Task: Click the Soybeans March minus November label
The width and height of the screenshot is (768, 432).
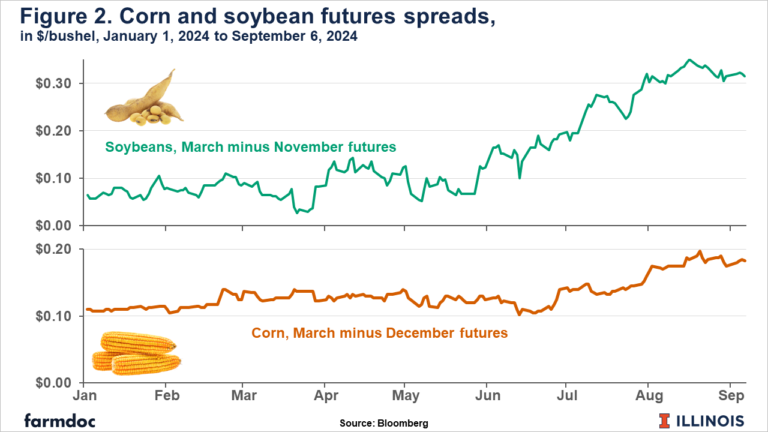Action: tap(251, 147)
